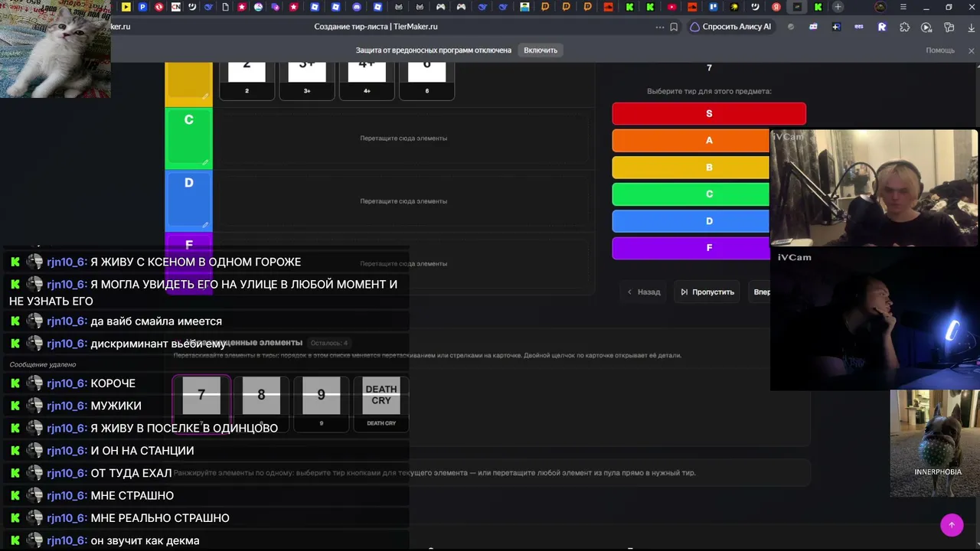
Task: Assign the item to blue tier D button
Action: coord(691,220)
